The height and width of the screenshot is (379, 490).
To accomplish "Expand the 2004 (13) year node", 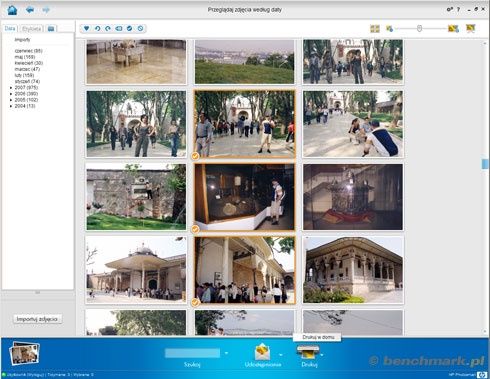I will click(x=11, y=106).
